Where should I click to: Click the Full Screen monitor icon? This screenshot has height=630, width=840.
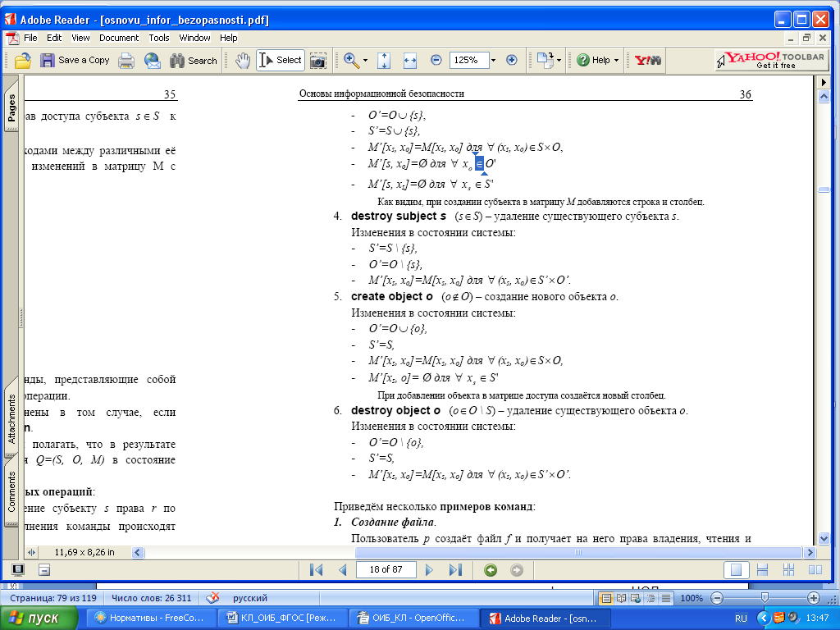18,570
